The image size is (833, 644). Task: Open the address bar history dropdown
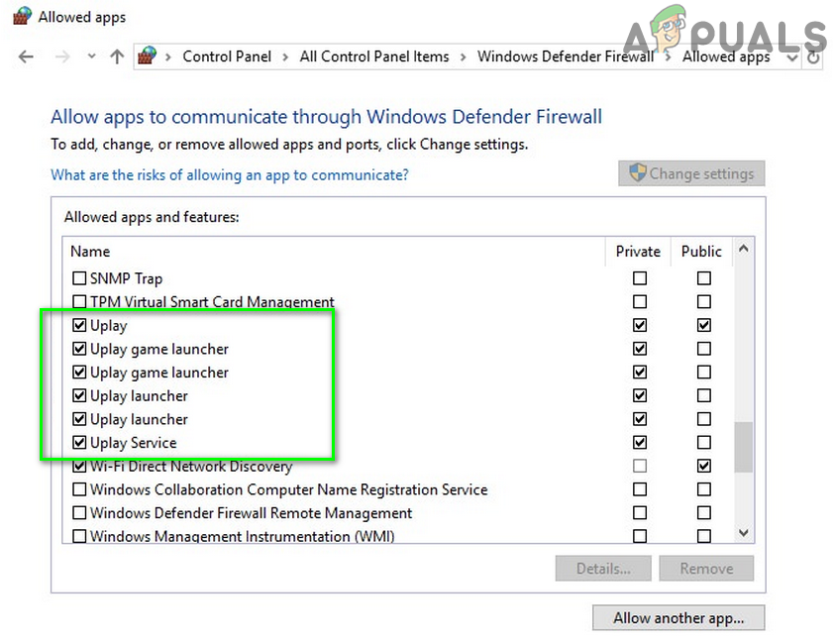[792, 57]
